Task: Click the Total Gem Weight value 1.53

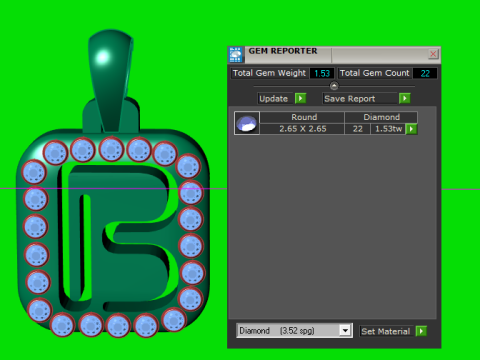Action: point(322,73)
